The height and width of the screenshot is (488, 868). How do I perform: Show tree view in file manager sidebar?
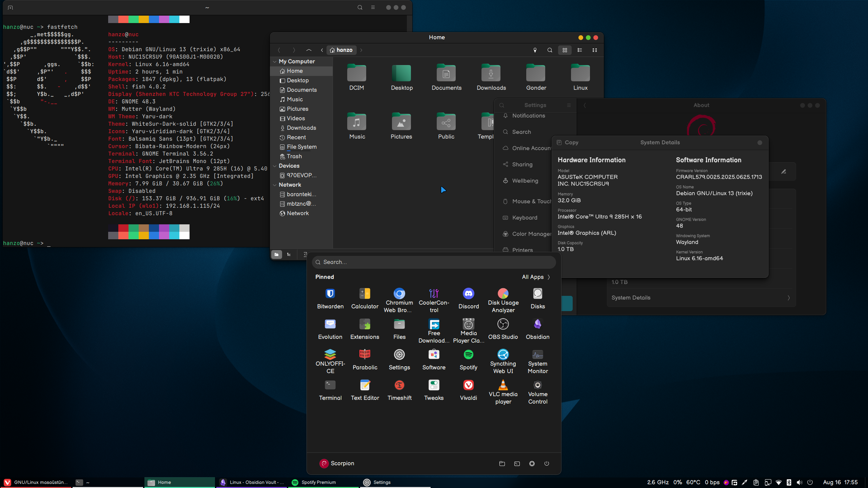coord(289,255)
